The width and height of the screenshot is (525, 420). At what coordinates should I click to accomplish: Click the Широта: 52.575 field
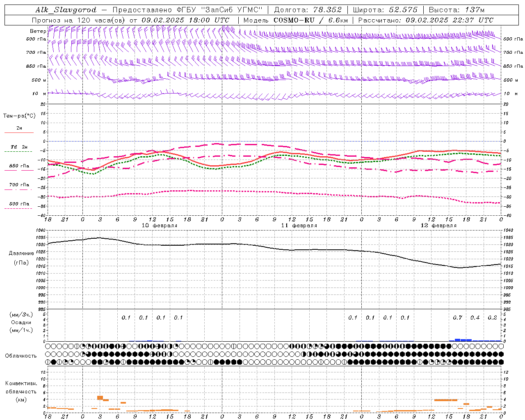(x=385, y=10)
